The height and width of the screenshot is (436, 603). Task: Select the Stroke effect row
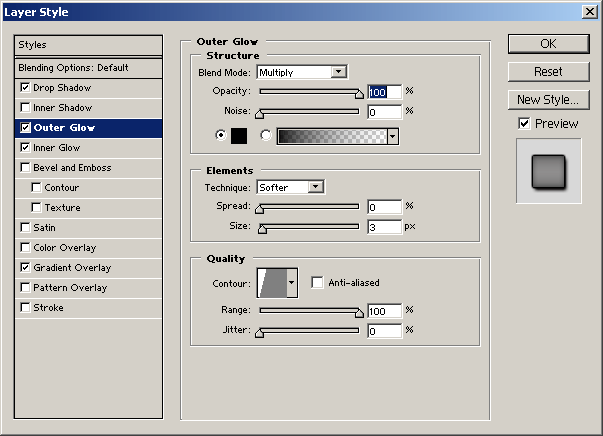[88, 308]
